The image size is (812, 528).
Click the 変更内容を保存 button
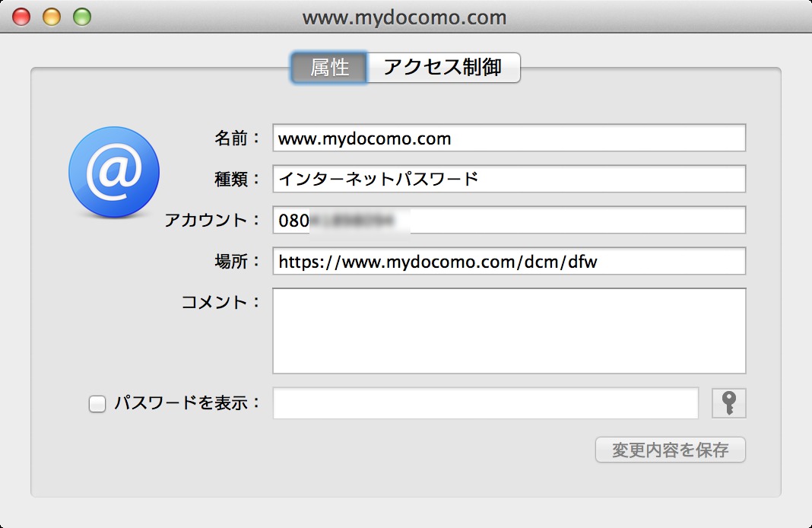tap(670, 450)
